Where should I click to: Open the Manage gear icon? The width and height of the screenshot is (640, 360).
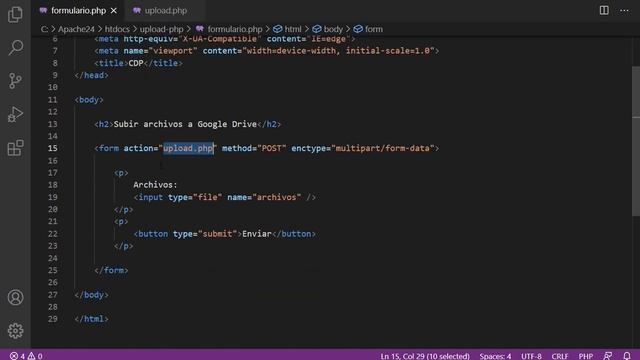click(x=15, y=331)
